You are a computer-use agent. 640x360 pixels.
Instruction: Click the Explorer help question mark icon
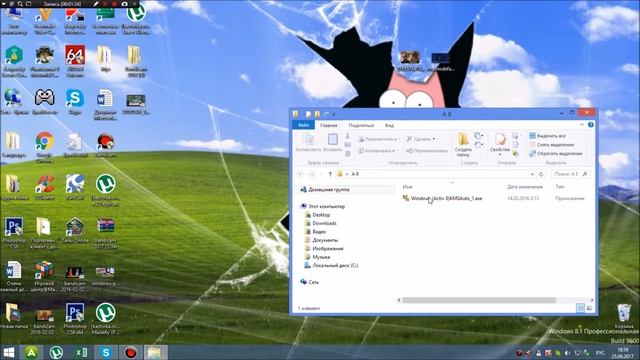click(x=591, y=125)
